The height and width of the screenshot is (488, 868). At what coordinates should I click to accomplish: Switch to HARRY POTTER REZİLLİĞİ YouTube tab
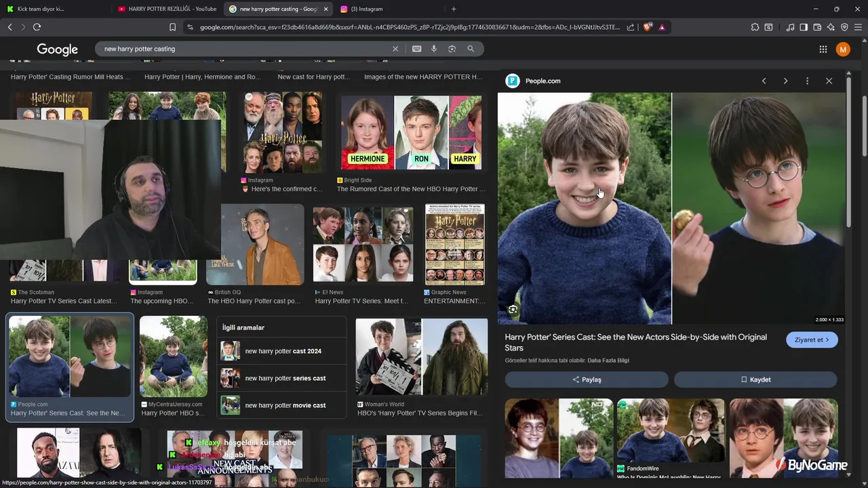click(167, 9)
